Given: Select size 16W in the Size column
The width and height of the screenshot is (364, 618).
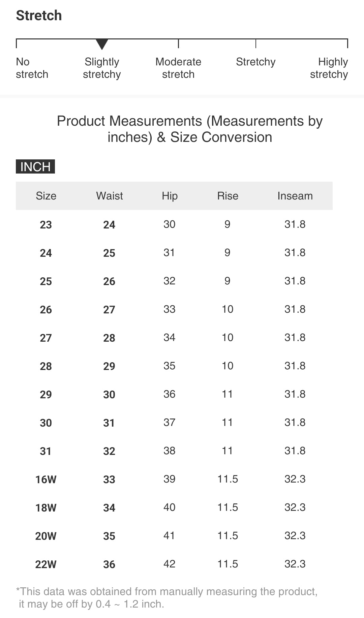Looking at the screenshot, I should coord(46,480).
